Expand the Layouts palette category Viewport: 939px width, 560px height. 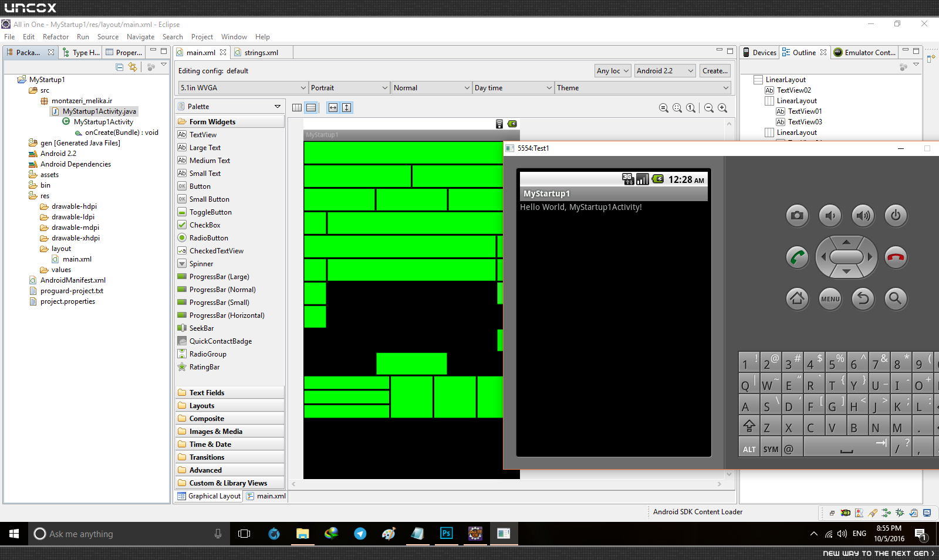(230, 406)
